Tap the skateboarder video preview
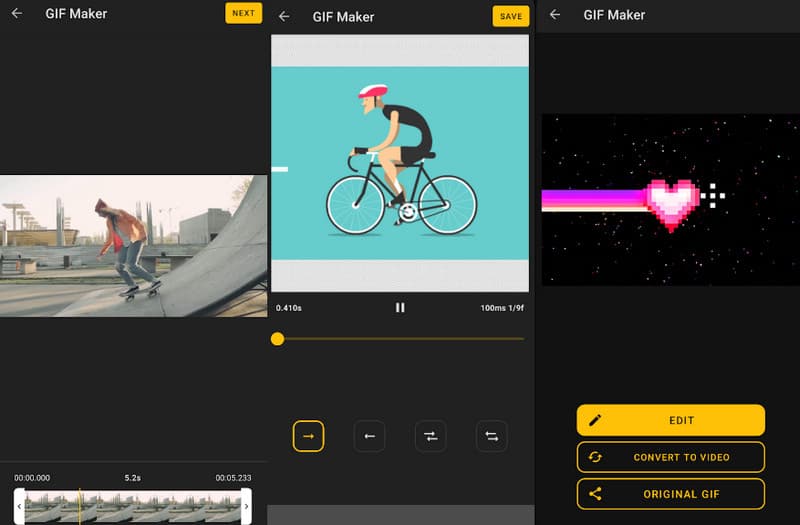The width and height of the screenshot is (800, 525). point(134,246)
